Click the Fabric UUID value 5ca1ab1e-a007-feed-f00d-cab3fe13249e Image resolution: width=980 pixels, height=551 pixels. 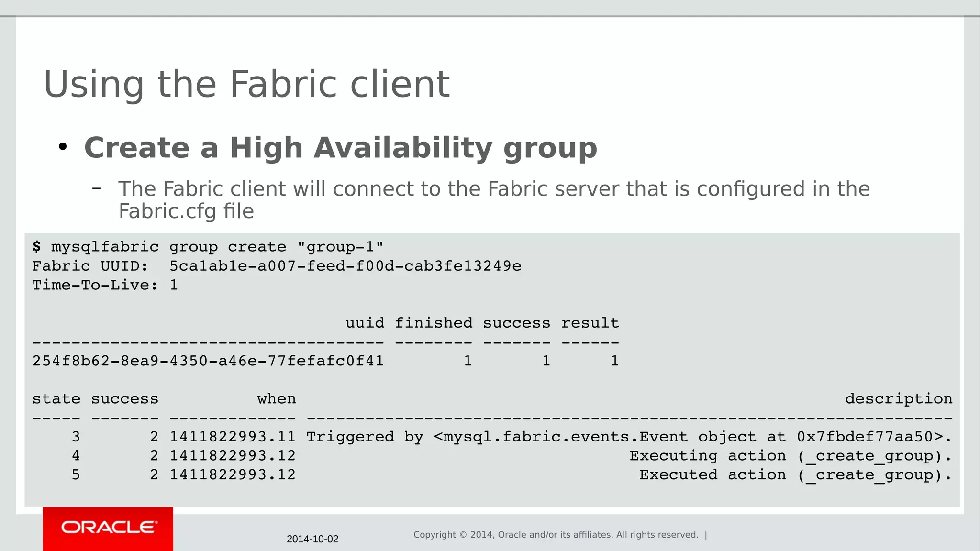(x=345, y=266)
